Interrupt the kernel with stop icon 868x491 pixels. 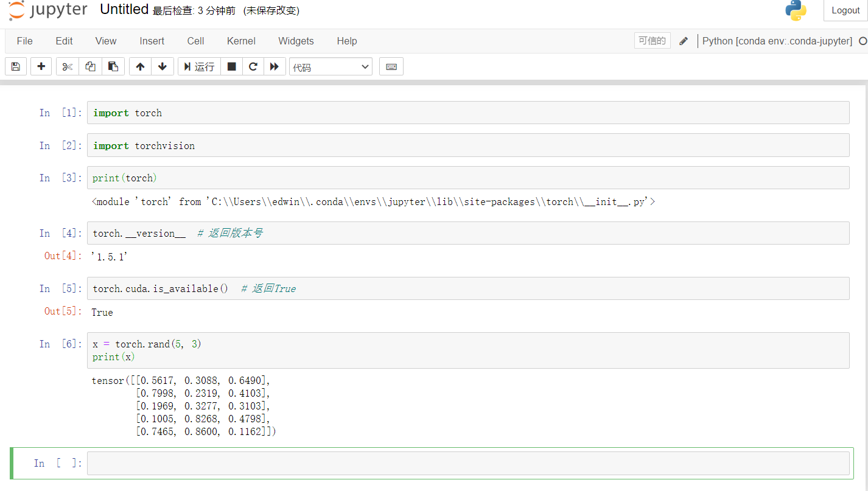point(231,66)
